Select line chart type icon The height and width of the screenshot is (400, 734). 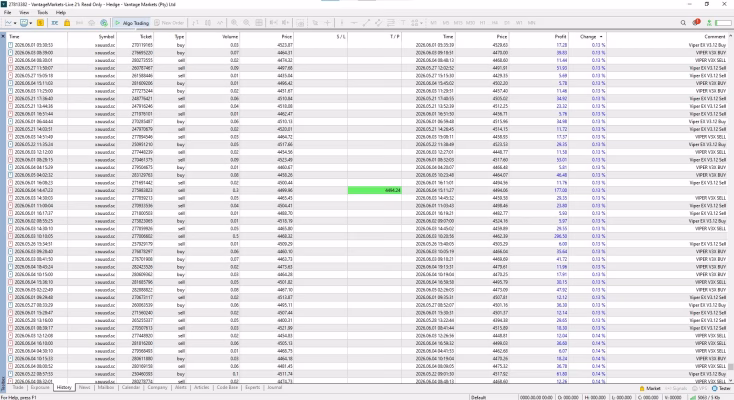pos(220,22)
